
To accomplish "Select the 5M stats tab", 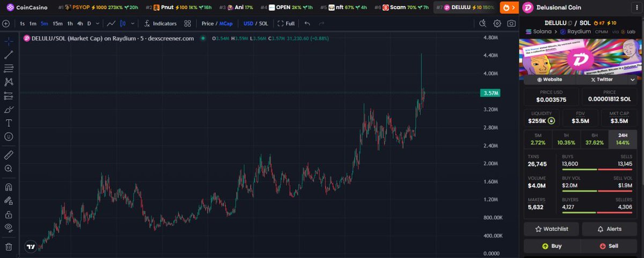I will (538, 139).
